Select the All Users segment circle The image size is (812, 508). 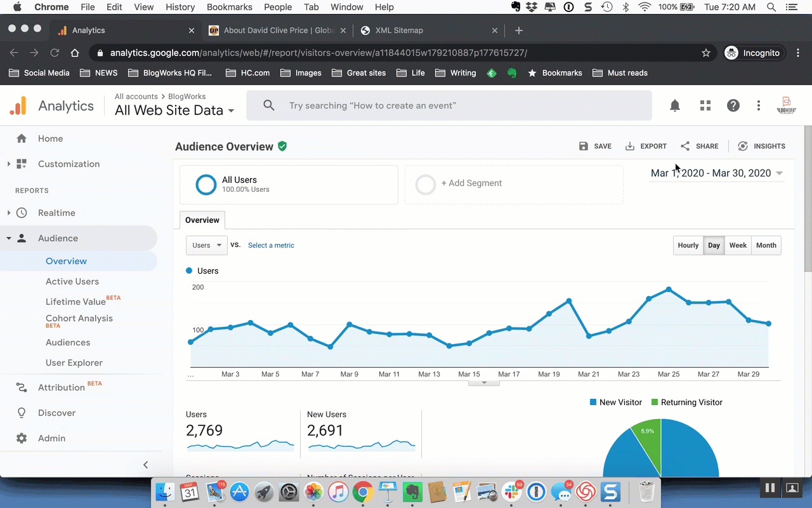tap(206, 184)
